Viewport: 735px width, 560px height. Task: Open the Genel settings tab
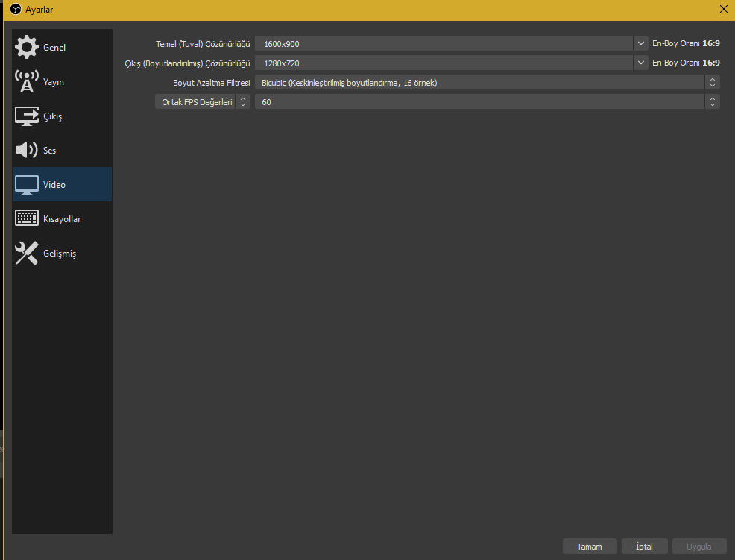click(x=63, y=47)
